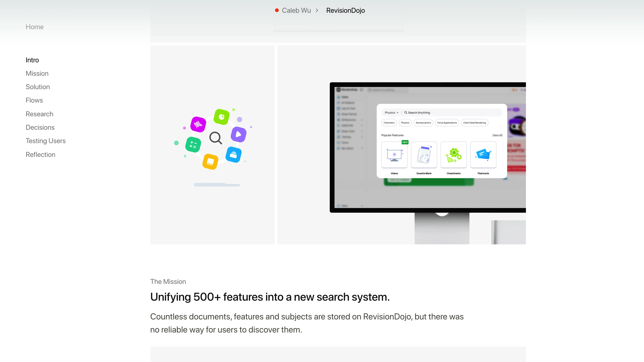Expand the Physics subject dropdown
The height and width of the screenshot is (362, 644).
(x=391, y=113)
